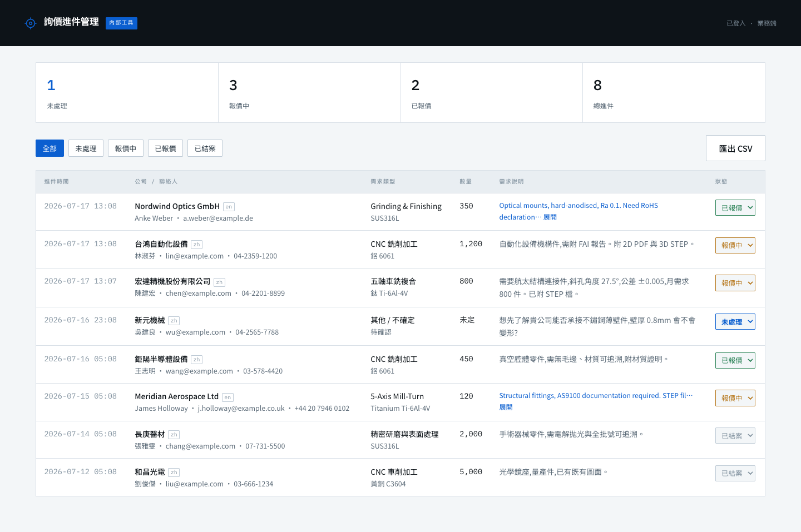
Task: Export the inquiry list with 匯出 CSV
Action: (x=735, y=148)
